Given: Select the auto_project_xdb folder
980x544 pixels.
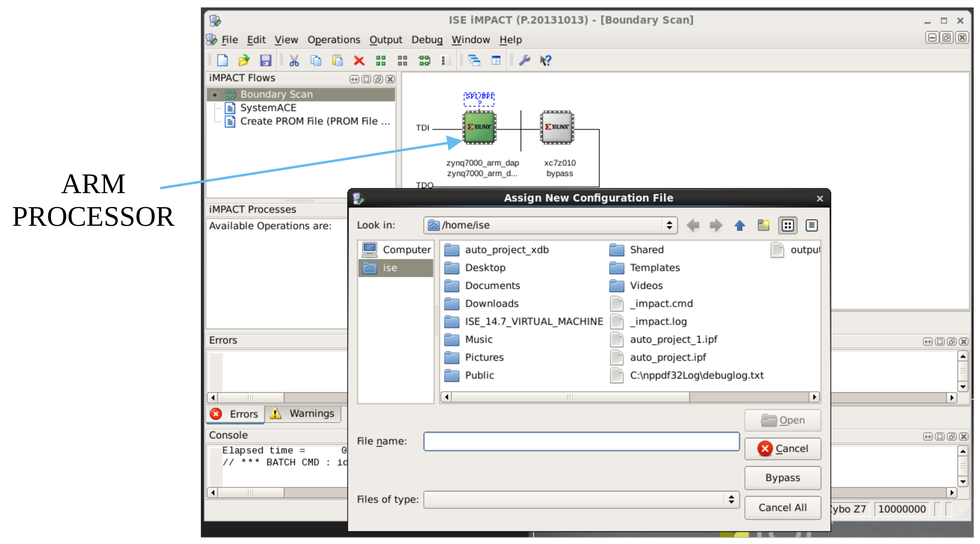Looking at the screenshot, I should [497, 250].
